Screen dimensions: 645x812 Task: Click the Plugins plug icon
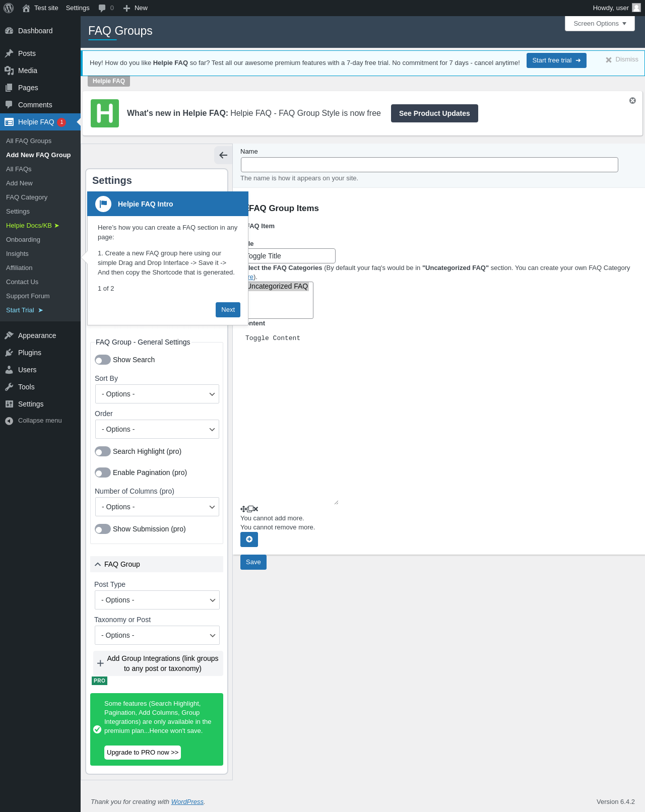pyautogui.click(x=9, y=353)
